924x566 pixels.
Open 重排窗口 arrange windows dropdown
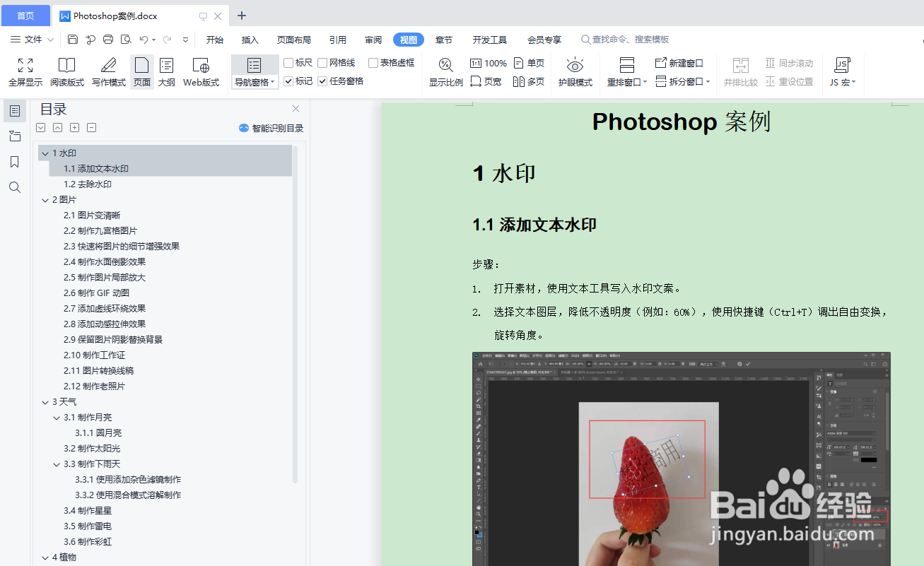(x=627, y=83)
